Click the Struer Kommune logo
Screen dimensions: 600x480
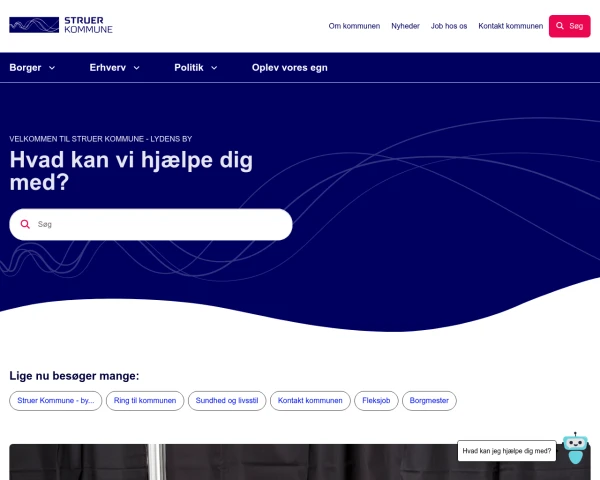click(x=61, y=25)
